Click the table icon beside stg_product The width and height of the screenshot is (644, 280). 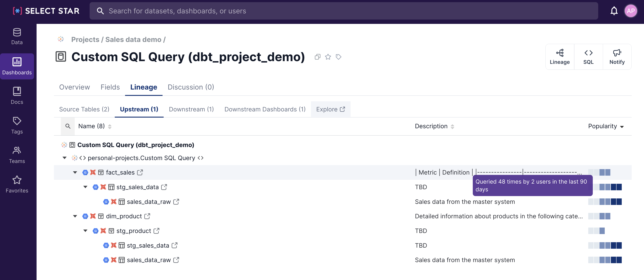click(111, 231)
